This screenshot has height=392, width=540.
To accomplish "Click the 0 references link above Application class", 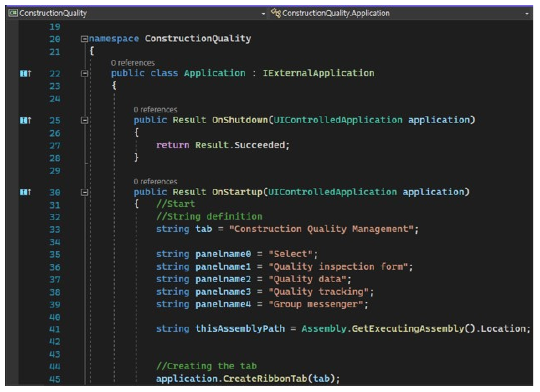I will pyautogui.click(x=133, y=63).
